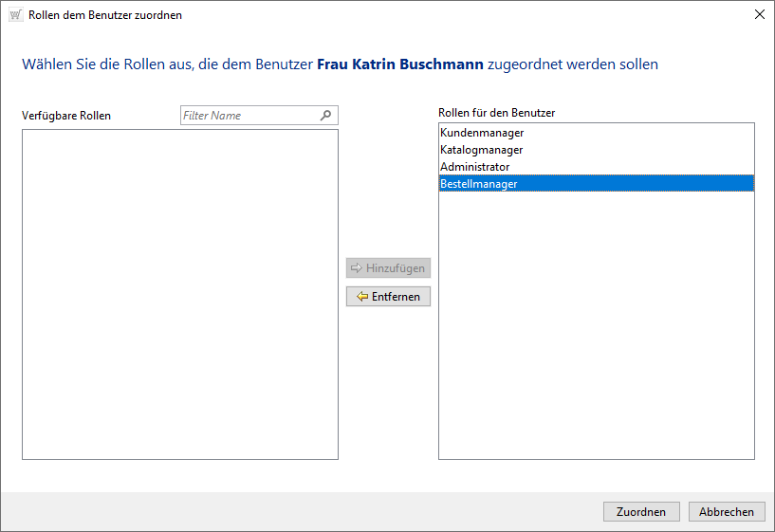This screenshot has width=775, height=532.
Task: Click the magnifier icon in the filter box
Action: pos(326,116)
